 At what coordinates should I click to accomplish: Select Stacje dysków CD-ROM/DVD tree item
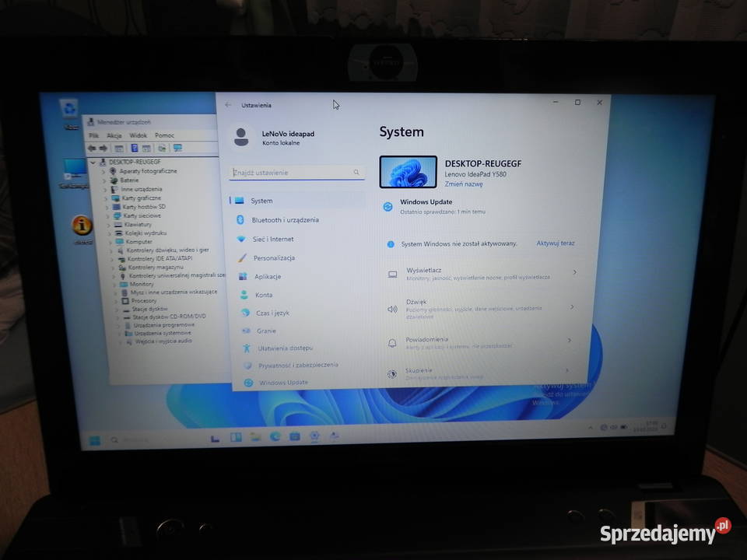click(169, 317)
